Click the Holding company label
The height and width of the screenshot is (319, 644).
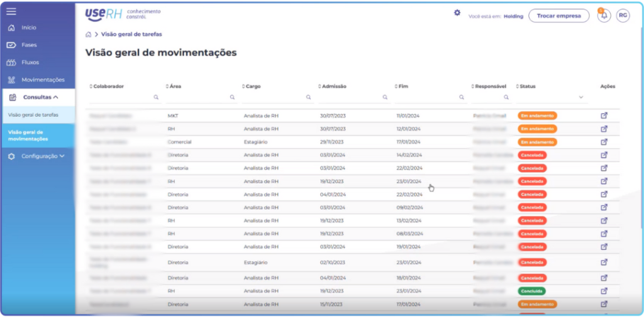(513, 16)
